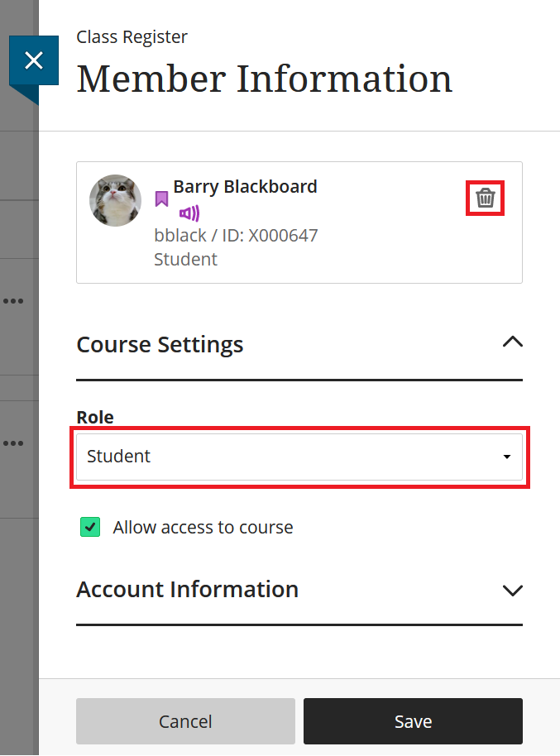Click the Save button
Image resolution: width=560 pixels, height=756 pixels.
tap(413, 720)
